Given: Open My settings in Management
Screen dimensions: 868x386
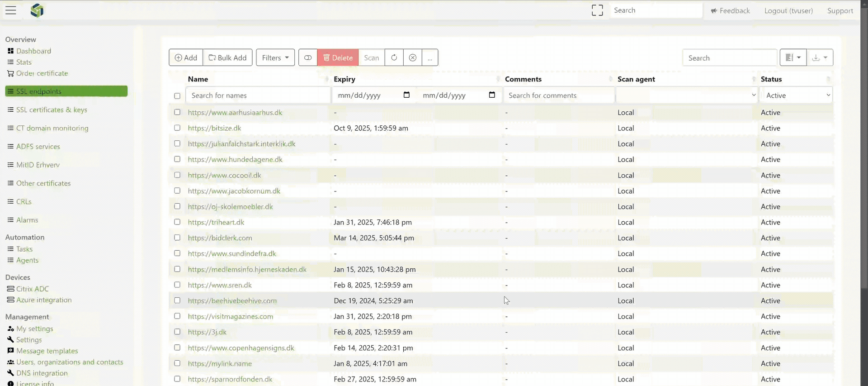Looking at the screenshot, I should 30,329.
